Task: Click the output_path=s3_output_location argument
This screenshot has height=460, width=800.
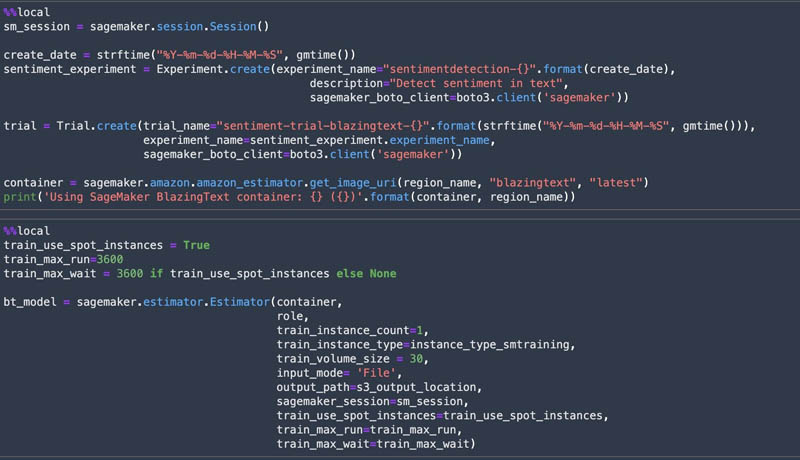Action: point(379,388)
